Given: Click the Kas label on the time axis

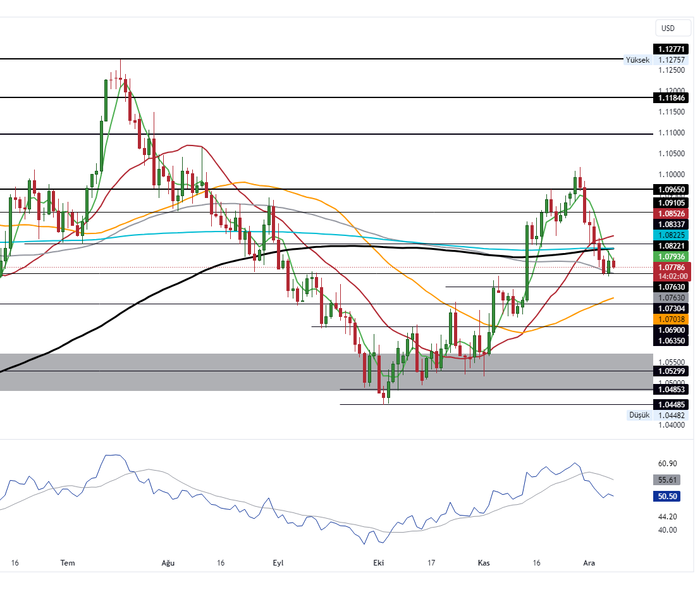Looking at the screenshot, I should [484, 562].
